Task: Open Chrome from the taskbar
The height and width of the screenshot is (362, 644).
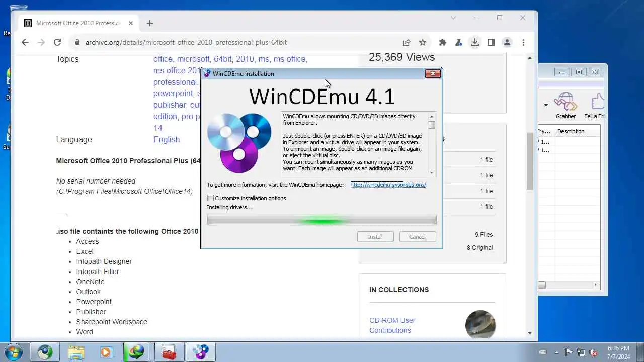Action: click(x=45, y=352)
